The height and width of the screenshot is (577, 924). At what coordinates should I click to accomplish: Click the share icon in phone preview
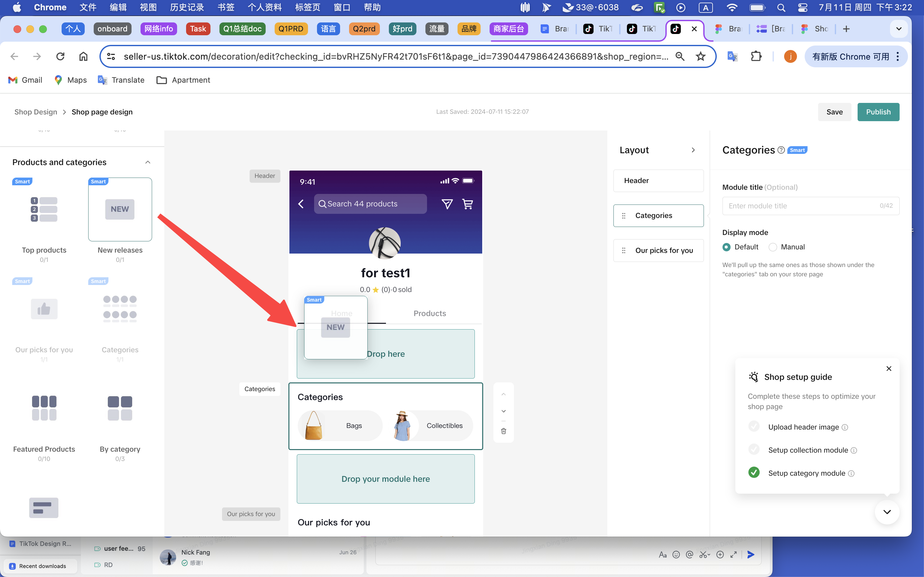coord(447,204)
